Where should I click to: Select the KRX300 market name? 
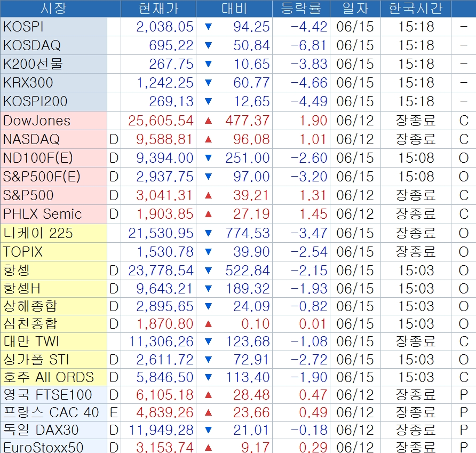pos(28,83)
